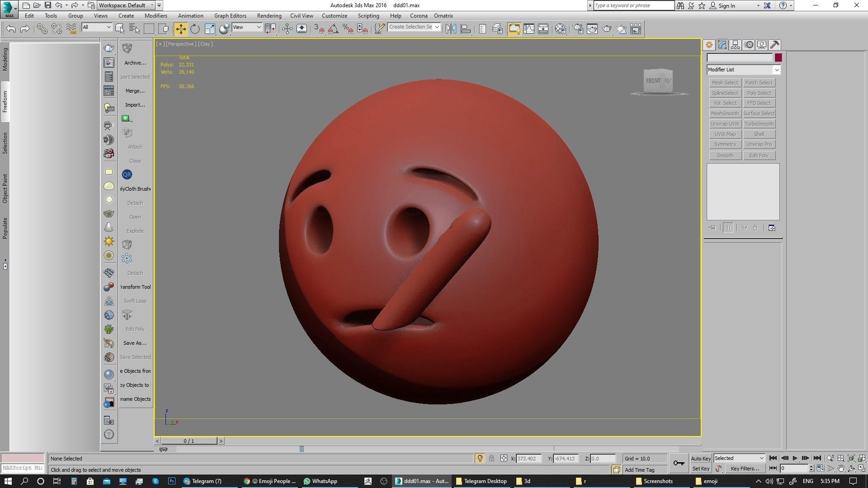This screenshot has width=868, height=488.
Task: Open the Workspace Default dropdown
Action: point(126,5)
